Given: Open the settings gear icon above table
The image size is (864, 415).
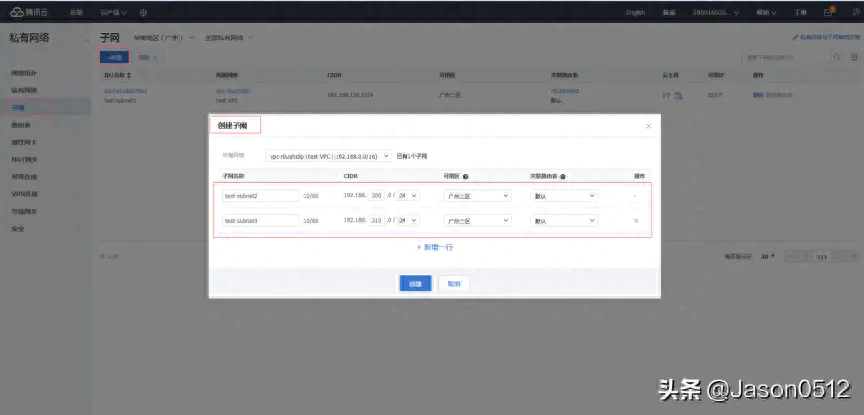Looking at the screenshot, I should click(850, 57).
